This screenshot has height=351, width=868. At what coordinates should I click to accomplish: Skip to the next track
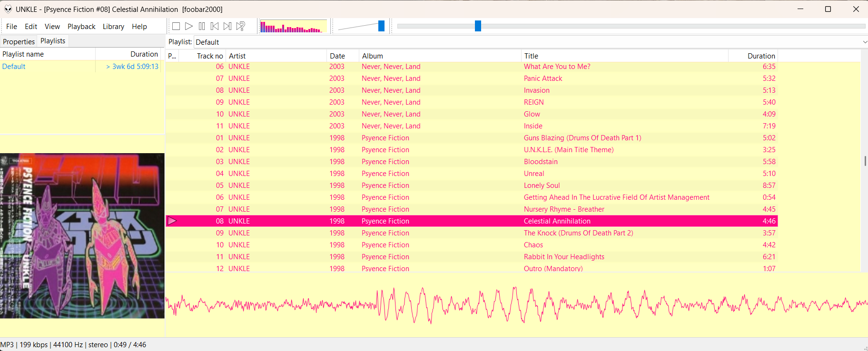(227, 26)
